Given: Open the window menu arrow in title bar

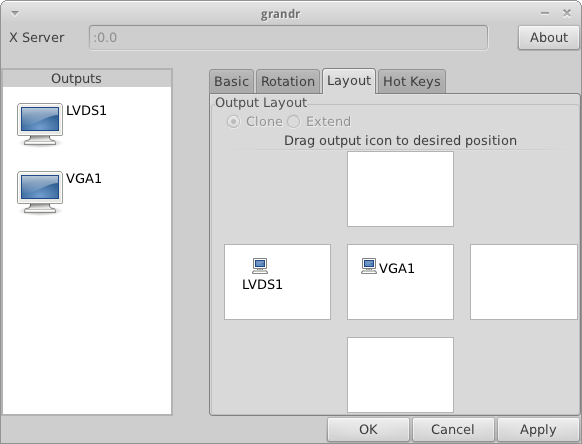Looking at the screenshot, I should [x=15, y=13].
